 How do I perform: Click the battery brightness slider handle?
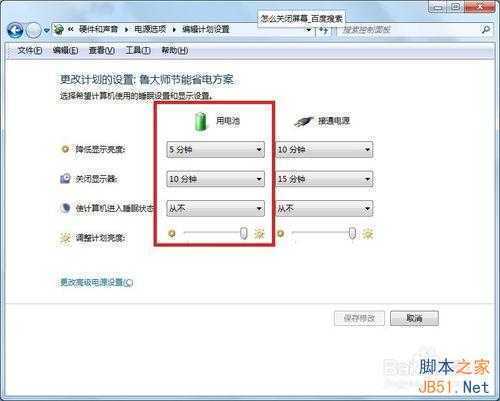[244, 233]
